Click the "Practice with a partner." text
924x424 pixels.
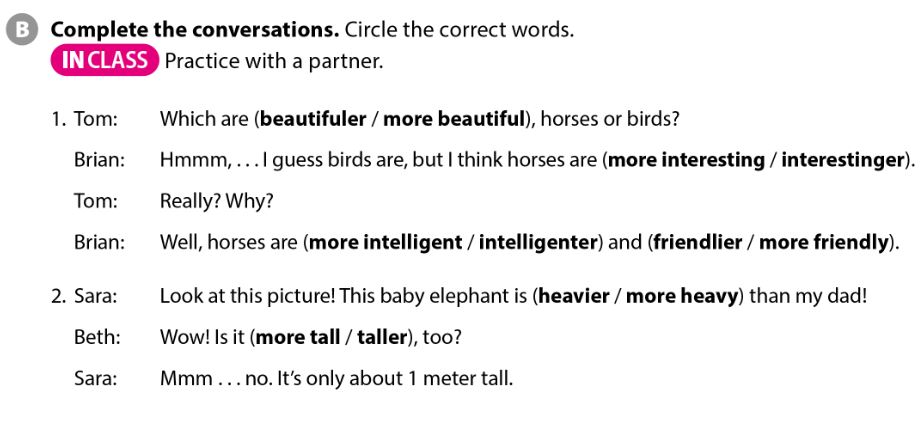tap(274, 61)
